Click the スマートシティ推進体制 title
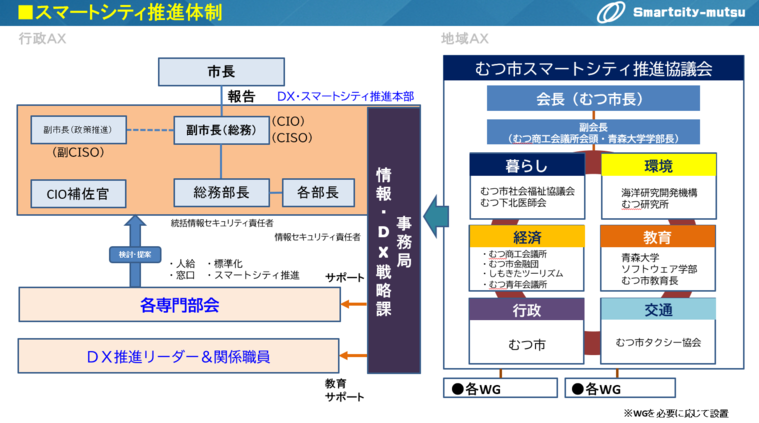 128,13
